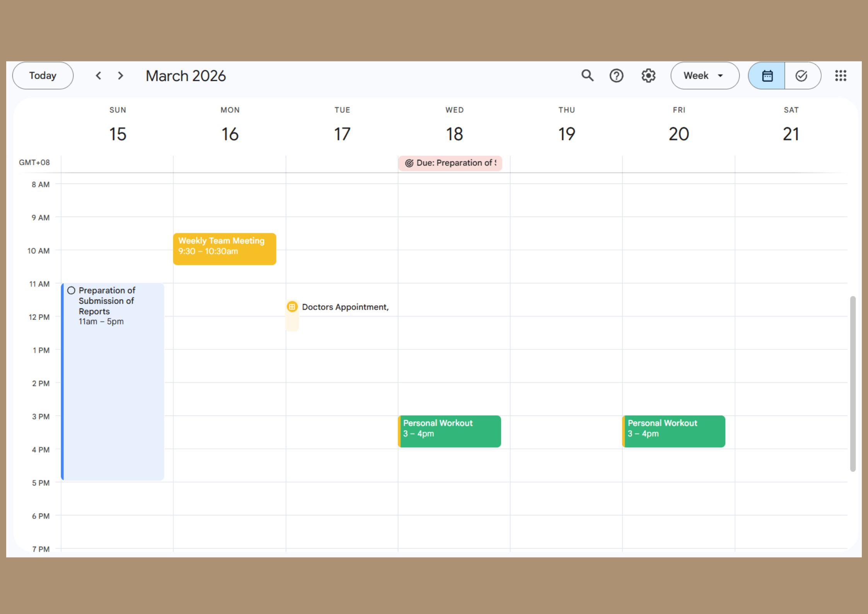This screenshot has width=868, height=614.
Task: Mark Preparation of Submission task complete
Action: pos(71,291)
